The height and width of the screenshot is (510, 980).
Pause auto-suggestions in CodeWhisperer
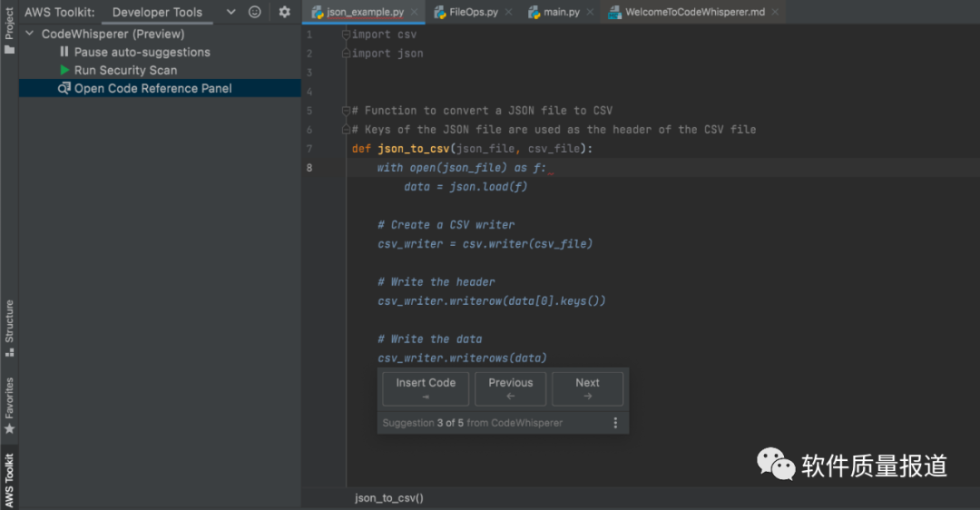[x=142, y=52]
